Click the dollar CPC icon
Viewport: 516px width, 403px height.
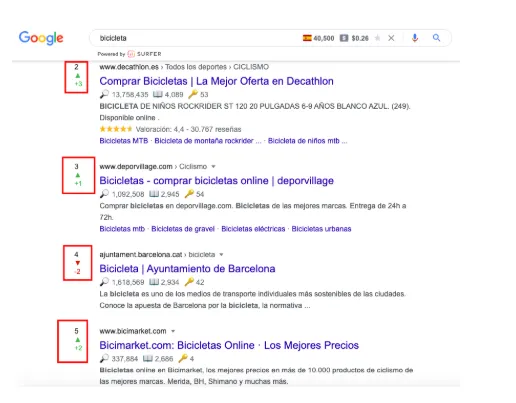(344, 38)
